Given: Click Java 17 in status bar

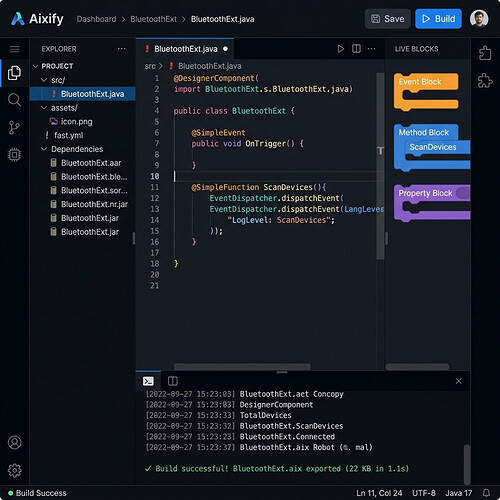Looking at the screenshot, I should coord(459,493).
